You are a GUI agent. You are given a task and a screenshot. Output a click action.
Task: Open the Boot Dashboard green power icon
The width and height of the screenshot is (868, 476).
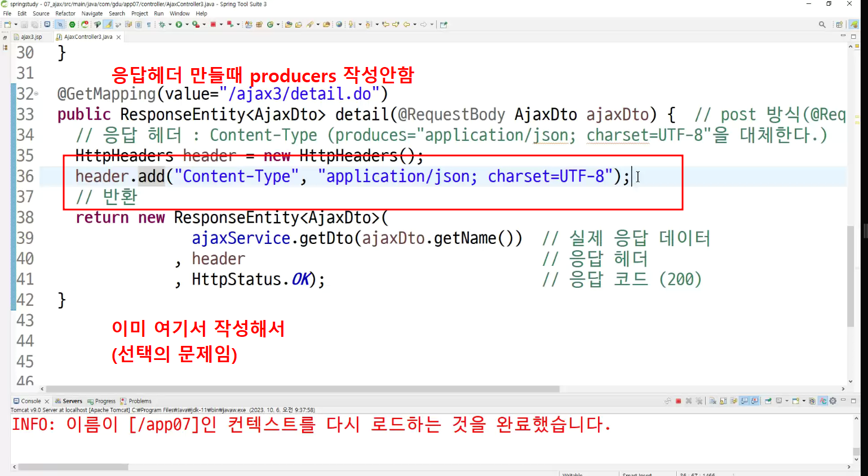[72, 25]
